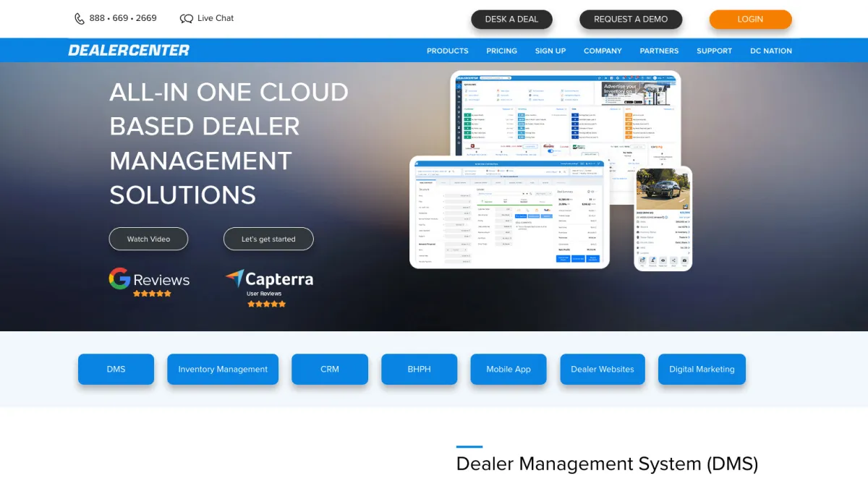Click the REQUEST A DEMO button

click(x=631, y=20)
